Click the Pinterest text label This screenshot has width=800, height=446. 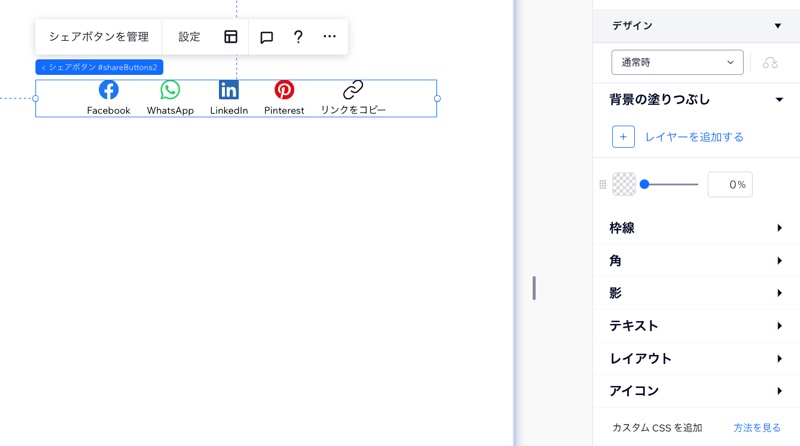point(284,110)
